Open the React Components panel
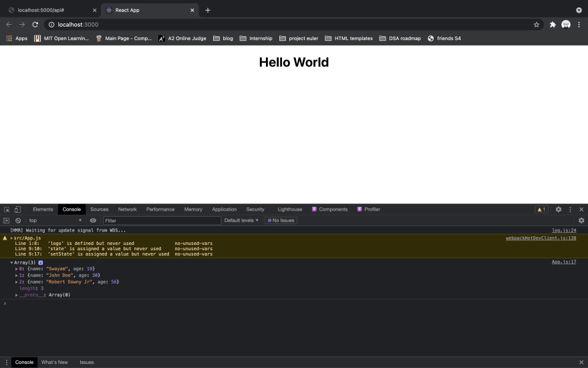Viewport: 588px width, 368px height. 329,209
